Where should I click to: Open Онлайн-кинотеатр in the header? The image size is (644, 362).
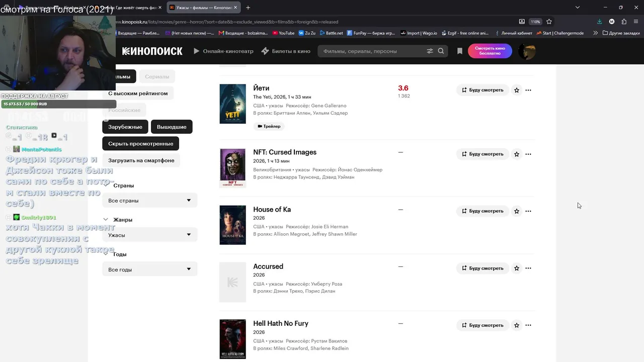(x=223, y=51)
